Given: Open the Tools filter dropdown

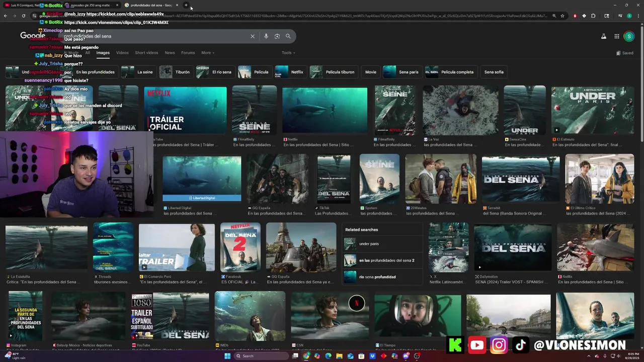Looking at the screenshot, I should [x=288, y=53].
